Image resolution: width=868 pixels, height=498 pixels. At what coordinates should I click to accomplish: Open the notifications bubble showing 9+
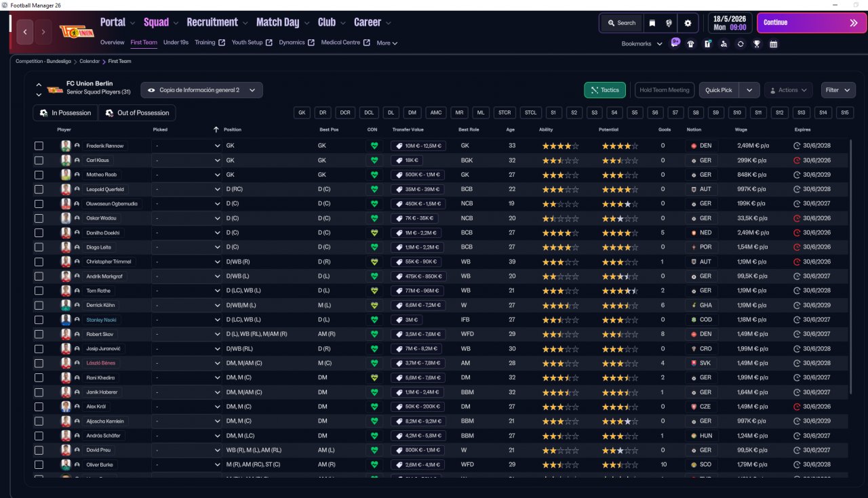coord(675,42)
